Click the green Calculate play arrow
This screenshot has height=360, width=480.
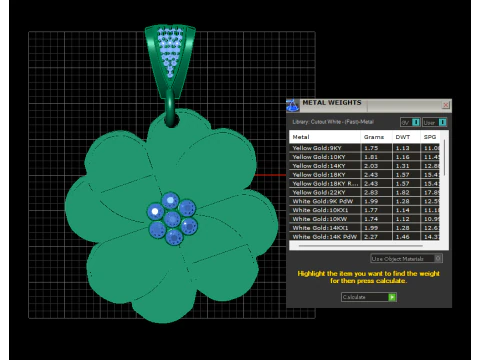tap(392, 297)
